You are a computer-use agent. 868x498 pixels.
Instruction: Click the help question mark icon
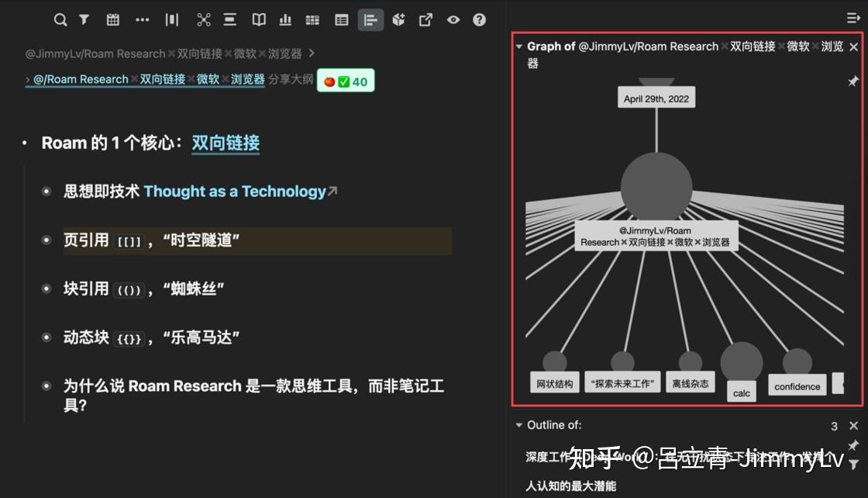point(479,19)
